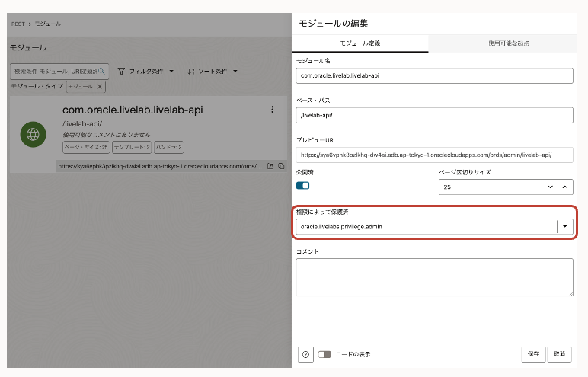Click the ベース・パス input field

tap(435, 115)
